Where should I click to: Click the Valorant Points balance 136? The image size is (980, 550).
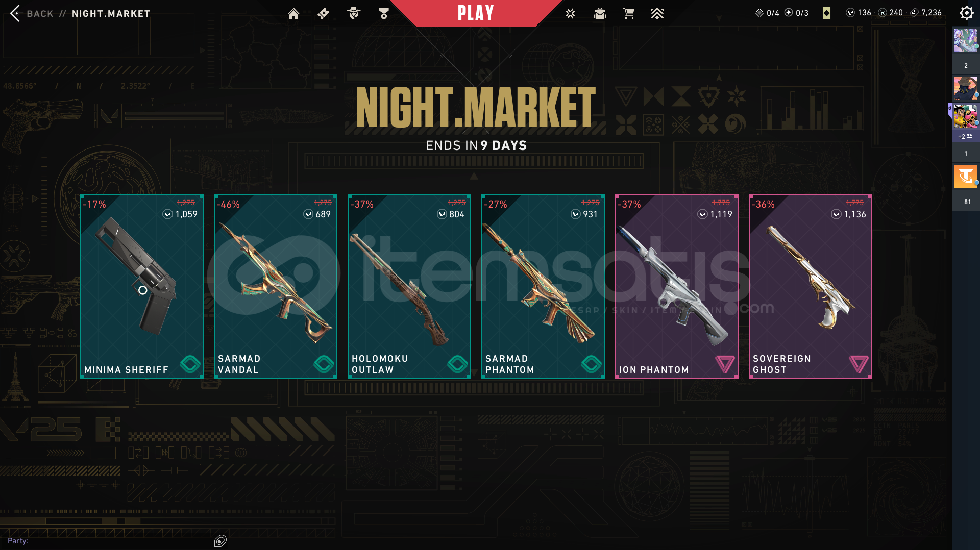click(859, 13)
